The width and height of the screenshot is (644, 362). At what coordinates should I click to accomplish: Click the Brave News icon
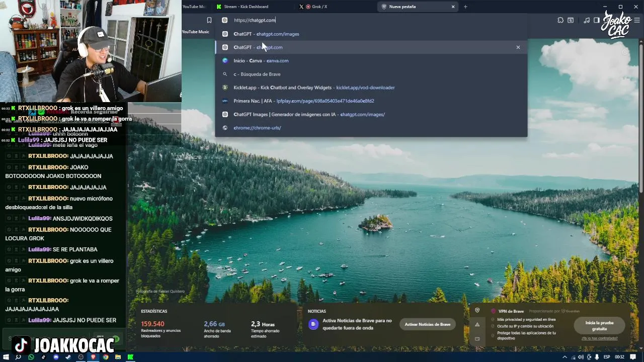point(313,324)
